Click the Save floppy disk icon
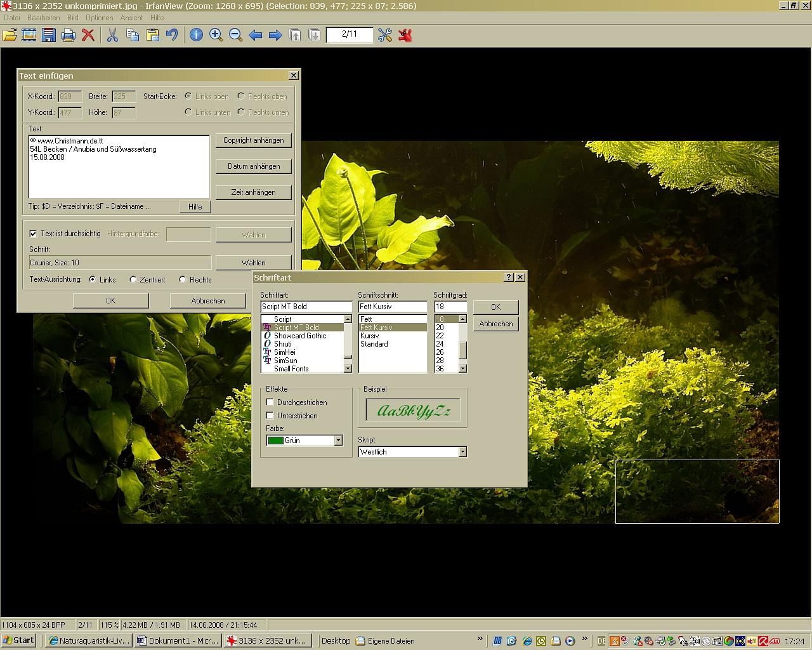812x650 pixels. (x=49, y=35)
